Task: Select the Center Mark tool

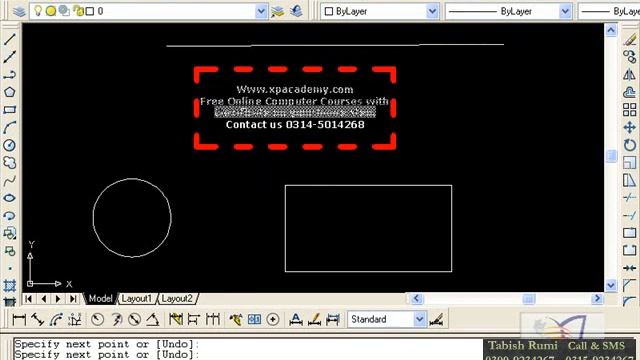Action: [x=273, y=319]
